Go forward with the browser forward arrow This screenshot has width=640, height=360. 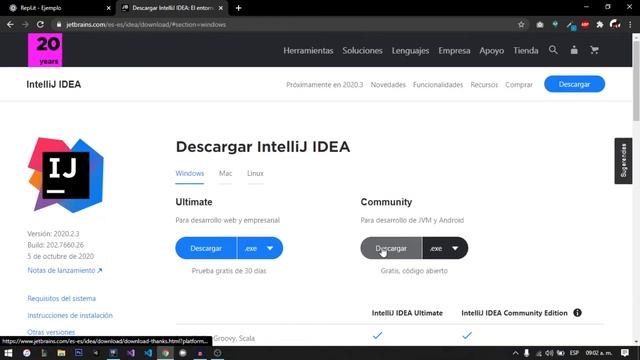click(25, 24)
